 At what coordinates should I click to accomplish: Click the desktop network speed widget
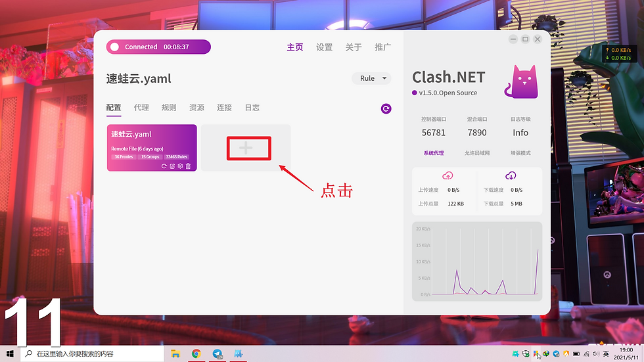coord(619,54)
